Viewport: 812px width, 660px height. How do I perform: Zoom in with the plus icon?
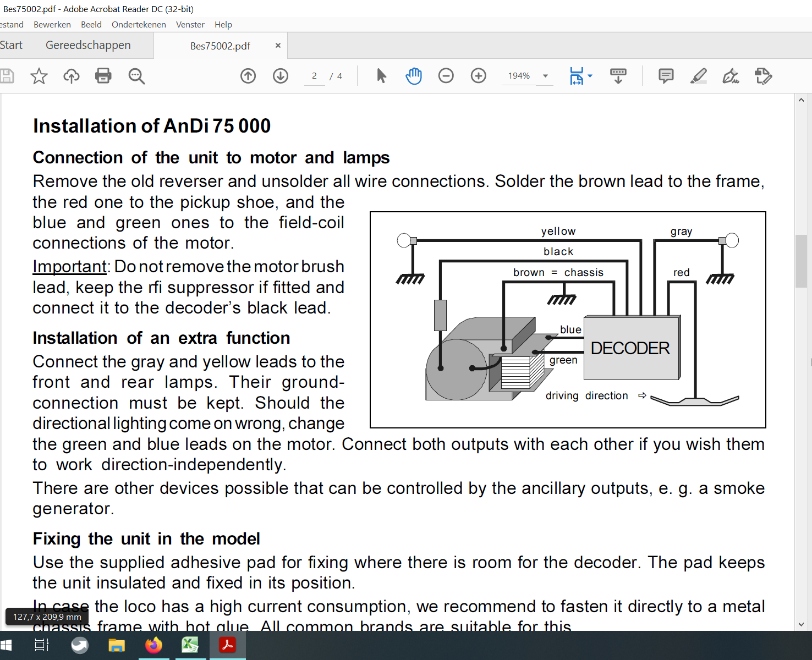pyautogui.click(x=479, y=76)
